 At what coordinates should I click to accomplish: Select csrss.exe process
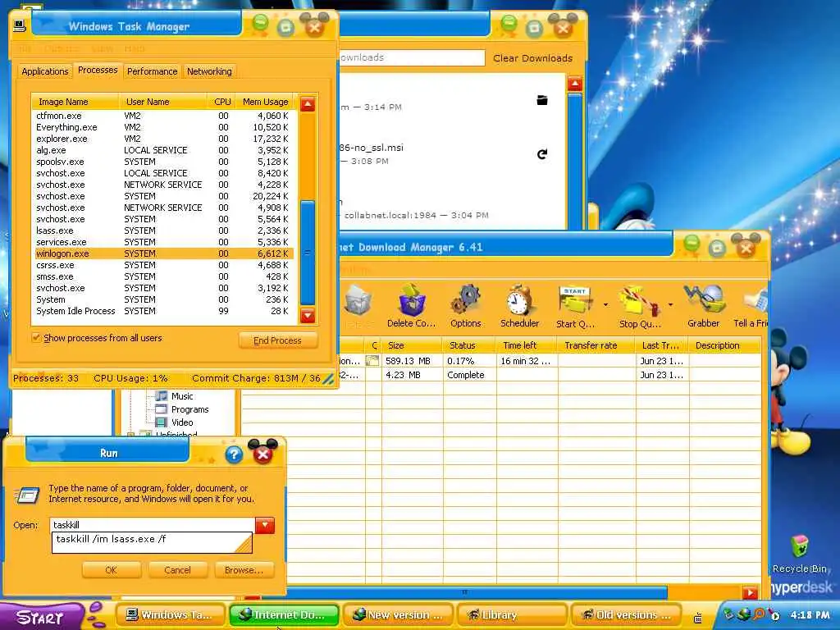pyautogui.click(x=163, y=265)
